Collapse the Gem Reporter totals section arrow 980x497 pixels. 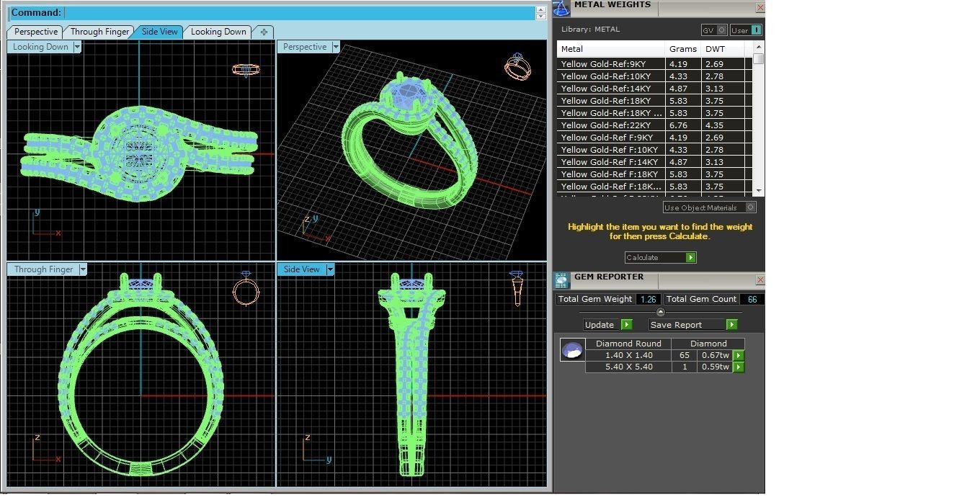[x=661, y=312]
